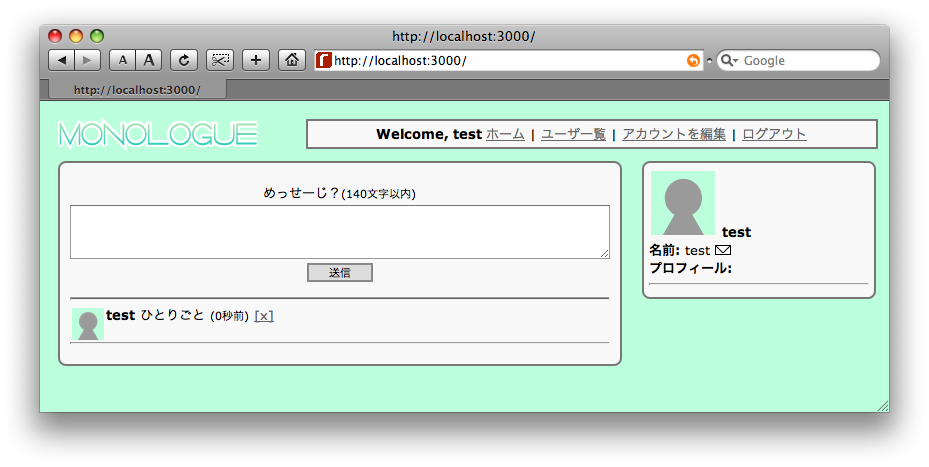Add a bookmark with the plus button
The image size is (929, 467).
[255, 60]
